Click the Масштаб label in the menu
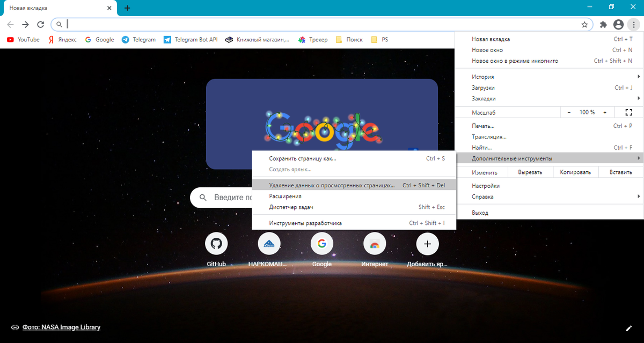 (x=483, y=112)
